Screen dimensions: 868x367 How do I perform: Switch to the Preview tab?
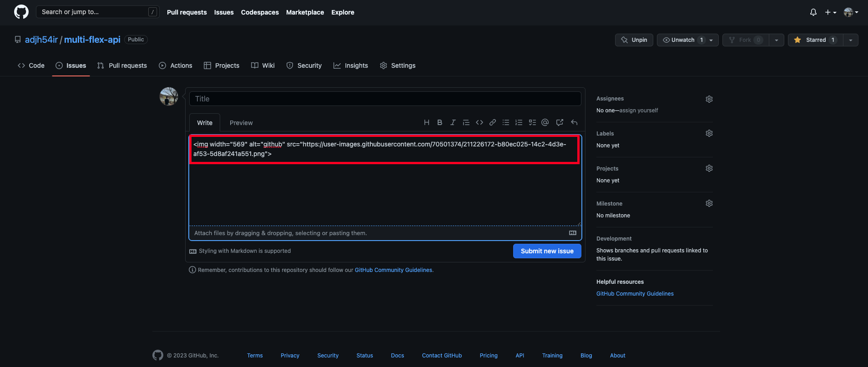coord(241,123)
